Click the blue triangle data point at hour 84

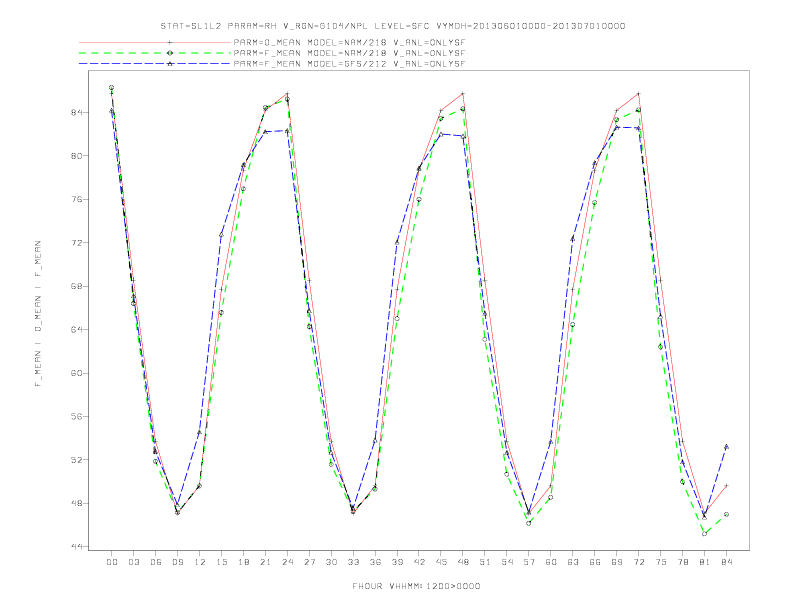click(x=726, y=447)
